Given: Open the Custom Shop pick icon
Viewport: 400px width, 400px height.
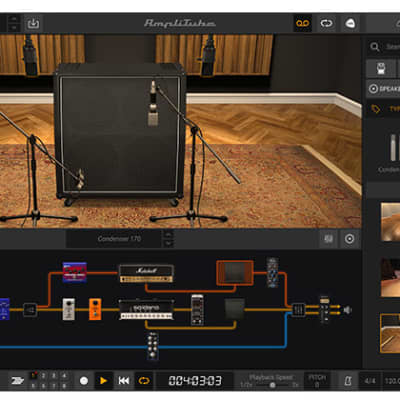Looking at the screenshot, I should pos(350,23).
